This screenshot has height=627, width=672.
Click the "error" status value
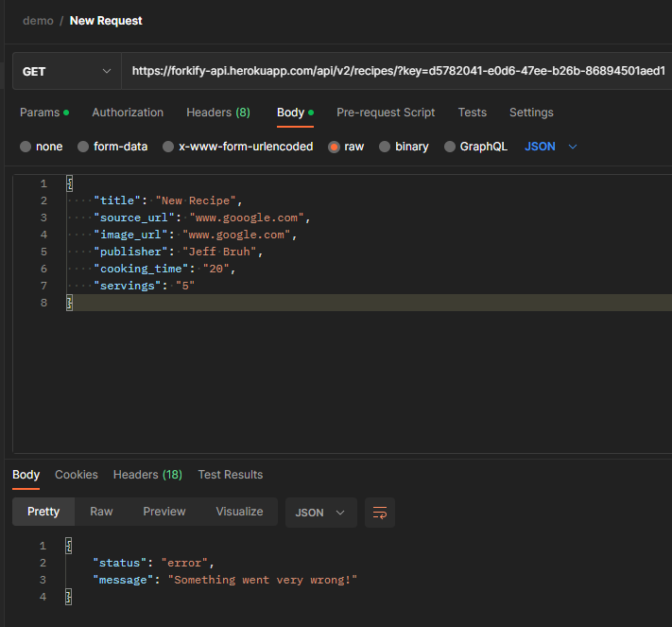(x=184, y=563)
